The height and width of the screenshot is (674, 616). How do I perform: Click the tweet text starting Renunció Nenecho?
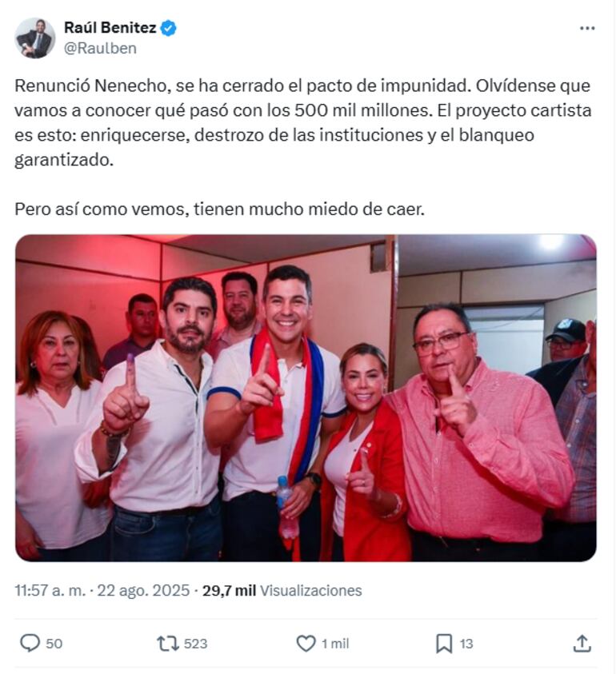(x=303, y=123)
